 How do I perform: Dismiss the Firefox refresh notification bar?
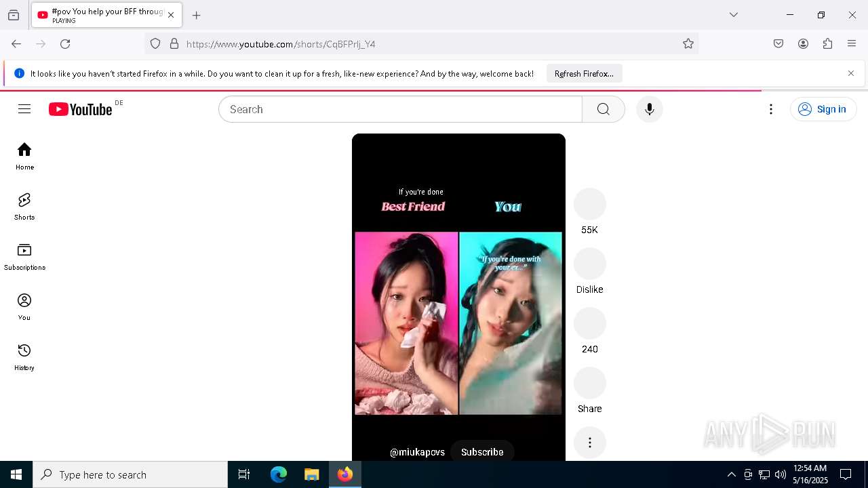pos(851,73)
